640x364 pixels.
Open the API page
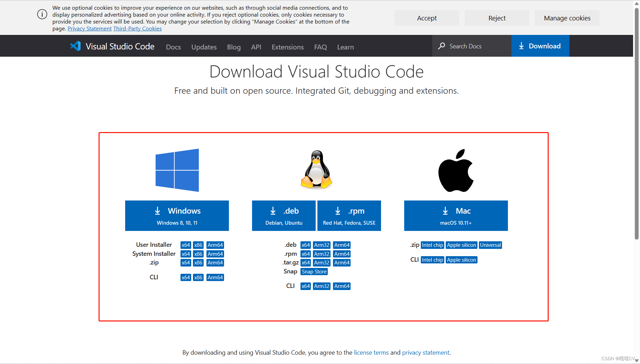click(x=256, y=47)
